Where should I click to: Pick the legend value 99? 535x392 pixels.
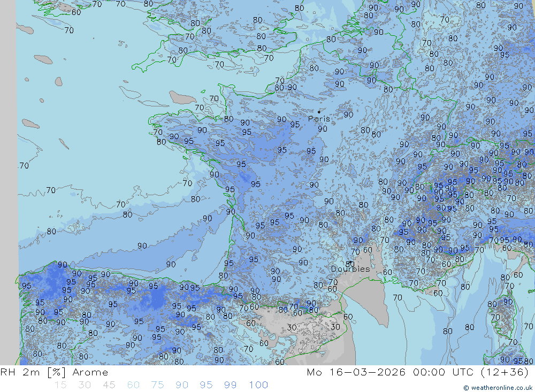pos(230,385)
